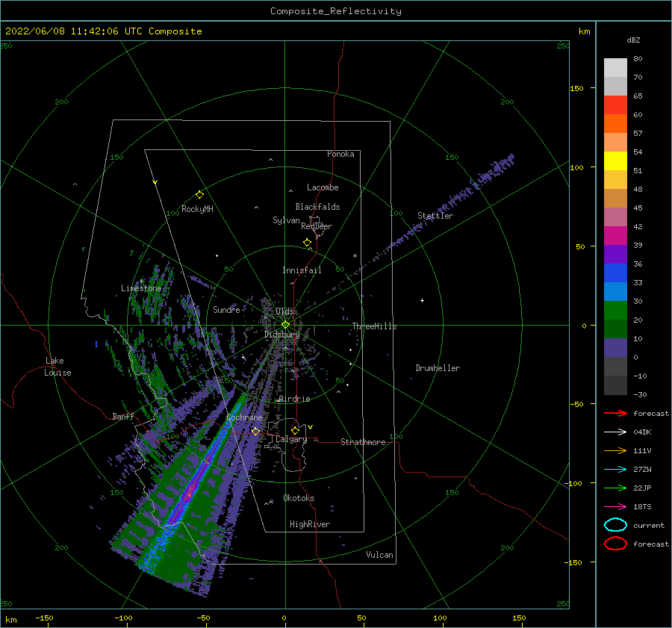Click the magenta high-reflectivity core southwest of Cochrane
This screenshot has width=672, height=628.
pos(189,493)
